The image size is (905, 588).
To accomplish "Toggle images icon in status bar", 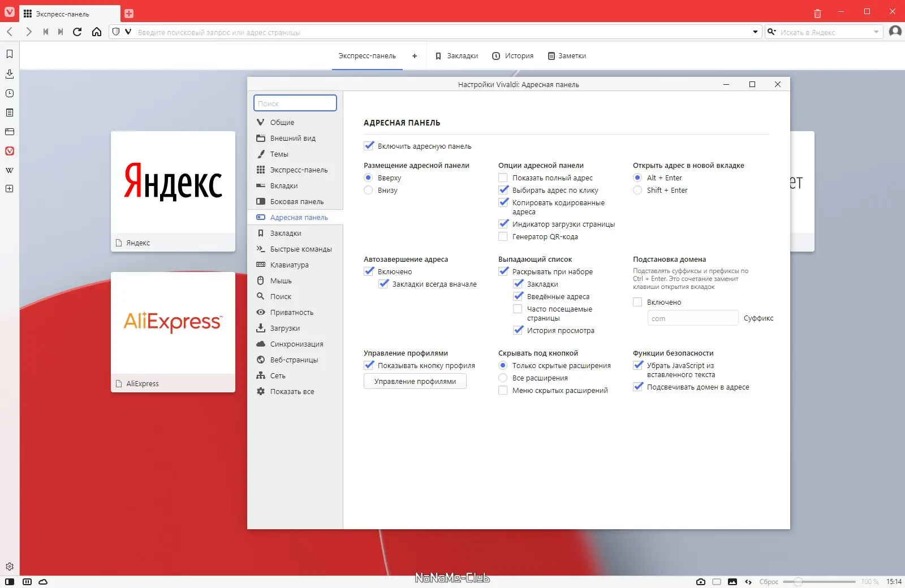I will tap(732, 582).
